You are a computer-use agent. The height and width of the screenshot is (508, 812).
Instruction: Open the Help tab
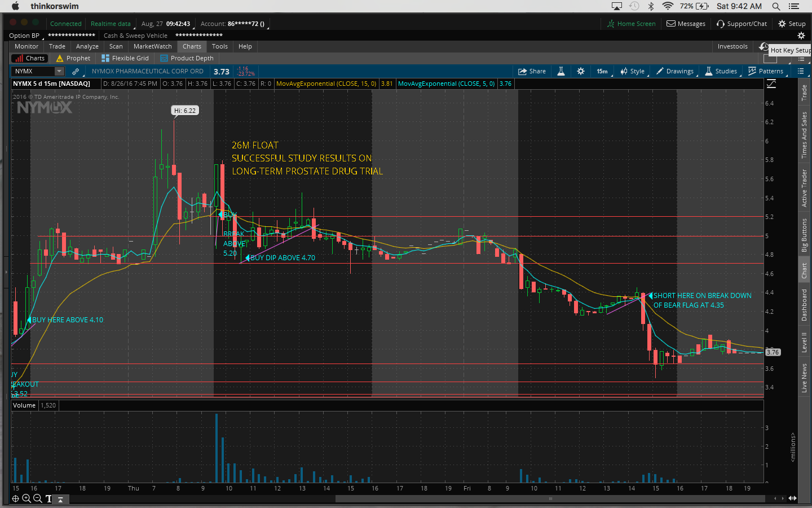(245, 46)
